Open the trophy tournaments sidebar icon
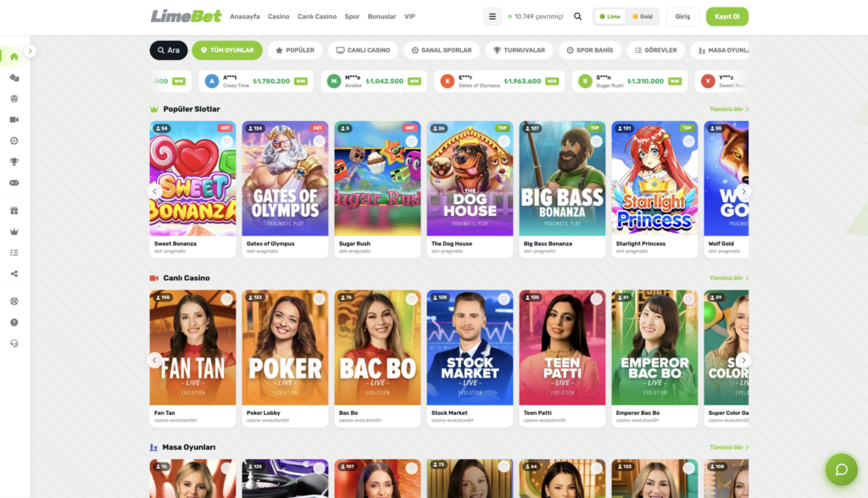 pos(14,162)
